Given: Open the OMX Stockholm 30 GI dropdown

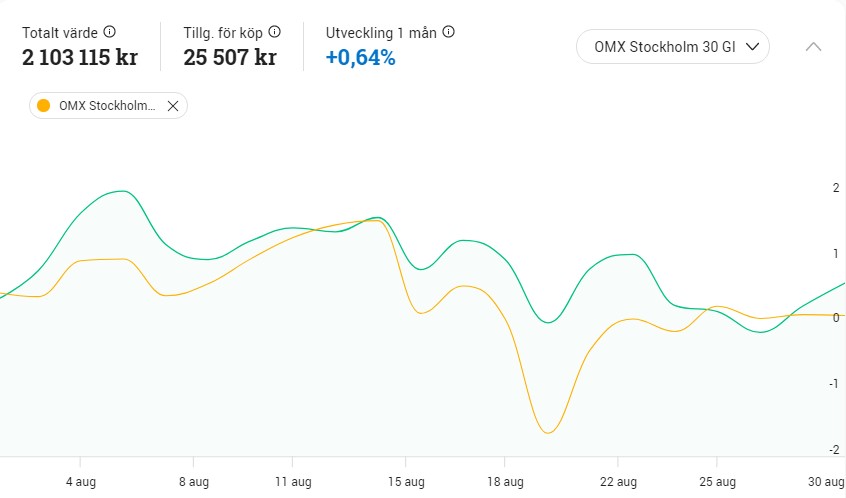Looking at the screenshot, I should click(673, 46).
